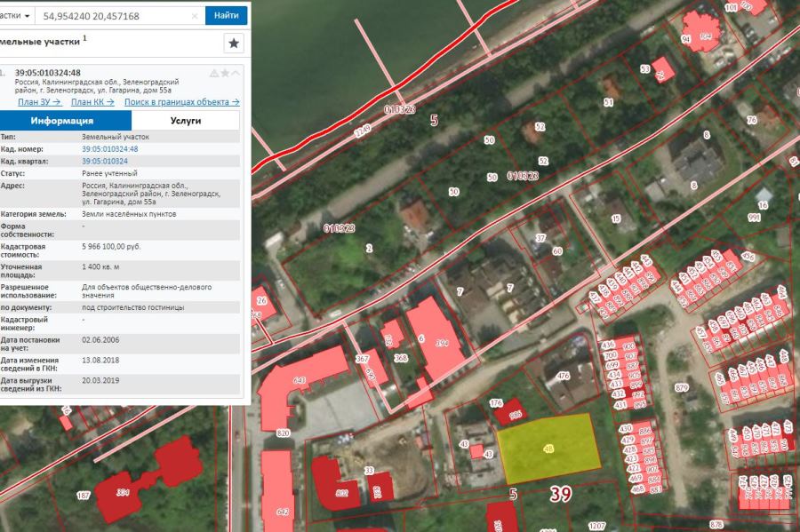Image resolution: width=800 pixels, height=532 pixels.
Task: Click the favorites star button in header
Action: (234, 43)
